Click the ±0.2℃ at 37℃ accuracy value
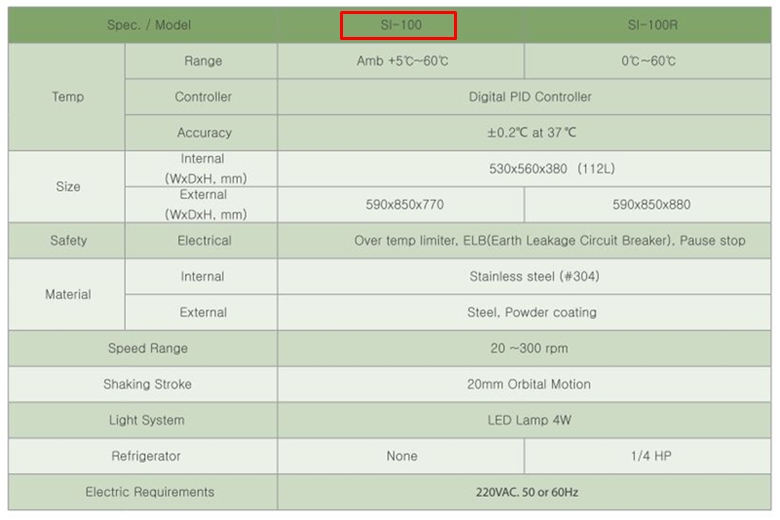780x520 pixels. coord(530,133)
